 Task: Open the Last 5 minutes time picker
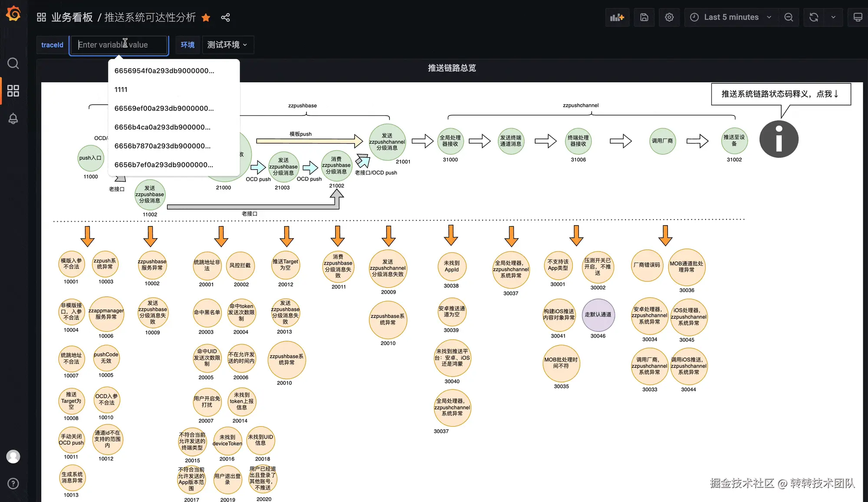pyautogui.click(x=731, y=17)
